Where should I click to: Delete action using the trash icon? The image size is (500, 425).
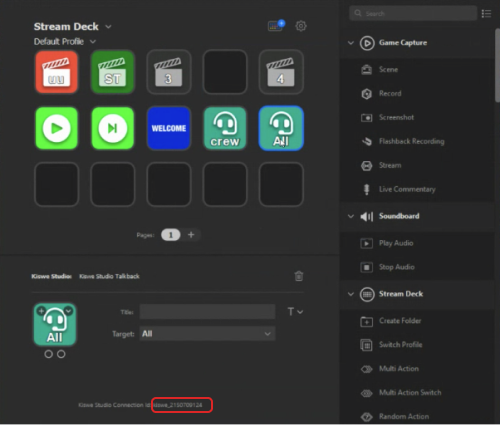pos(299,276)
